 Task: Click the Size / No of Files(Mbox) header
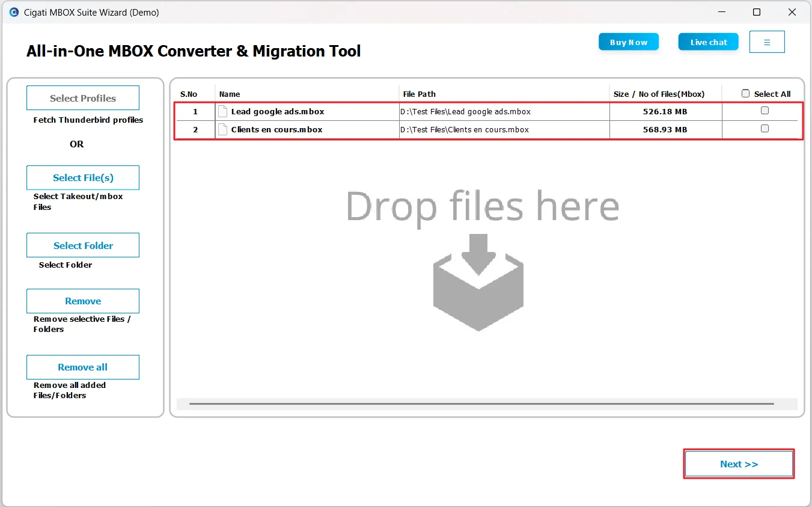pyautogui.click(x=659, y=94)
